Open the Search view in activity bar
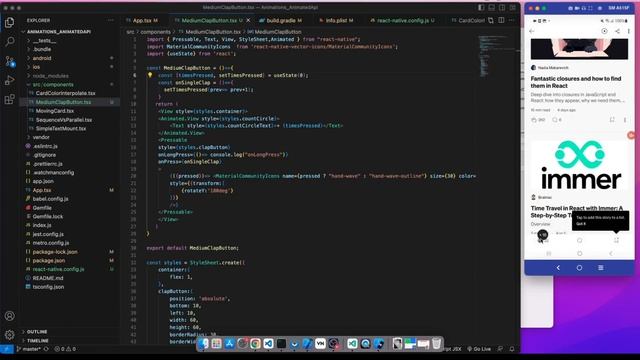Viewport: 640px width, 360px height. click(x=9, y=42)
